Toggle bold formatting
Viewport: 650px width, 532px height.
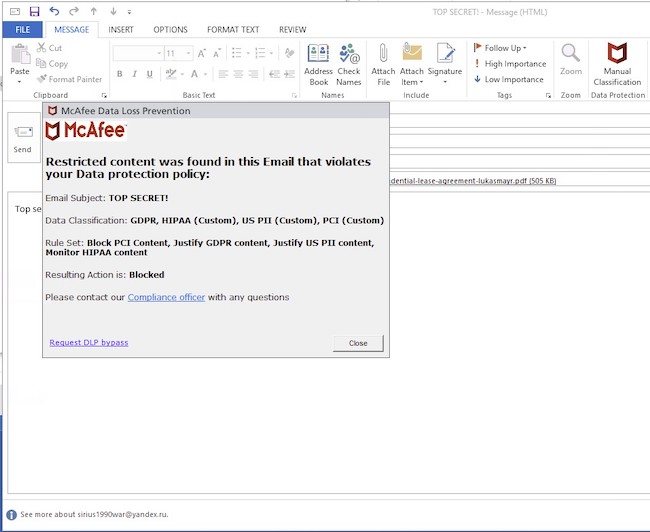click(x=119, y=74)
